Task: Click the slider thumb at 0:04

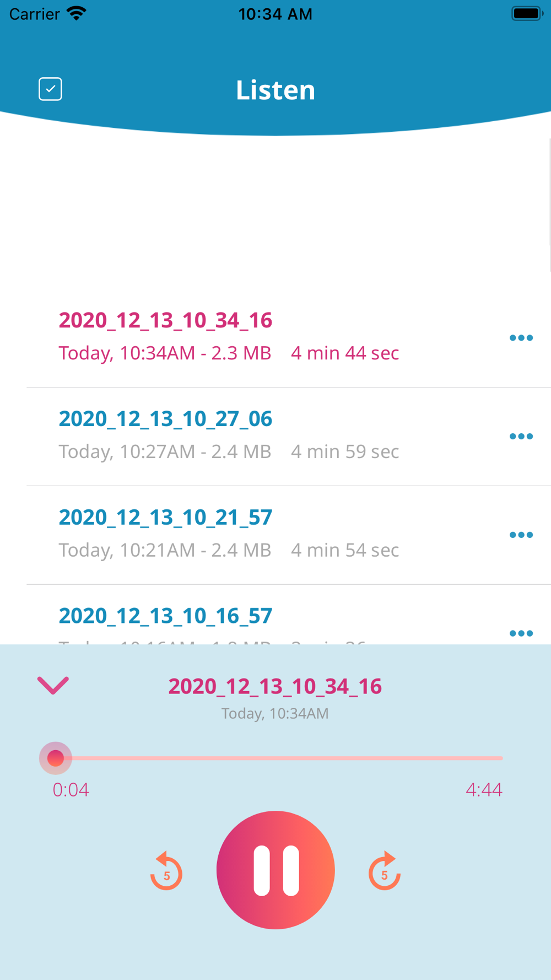Action: click(x=56, y=758)
